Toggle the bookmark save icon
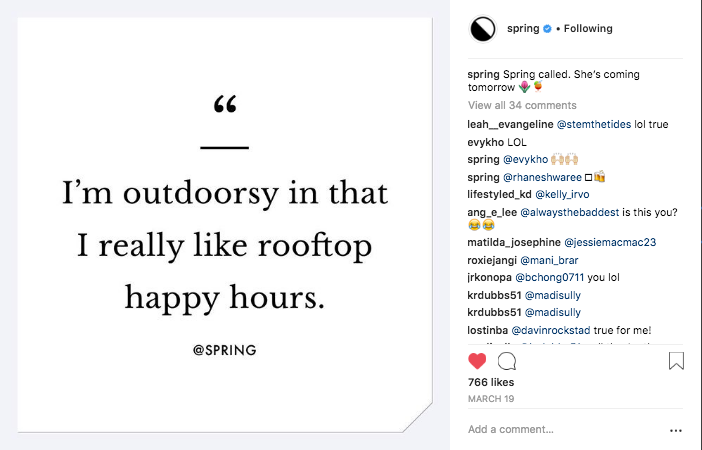 (676, 361)
